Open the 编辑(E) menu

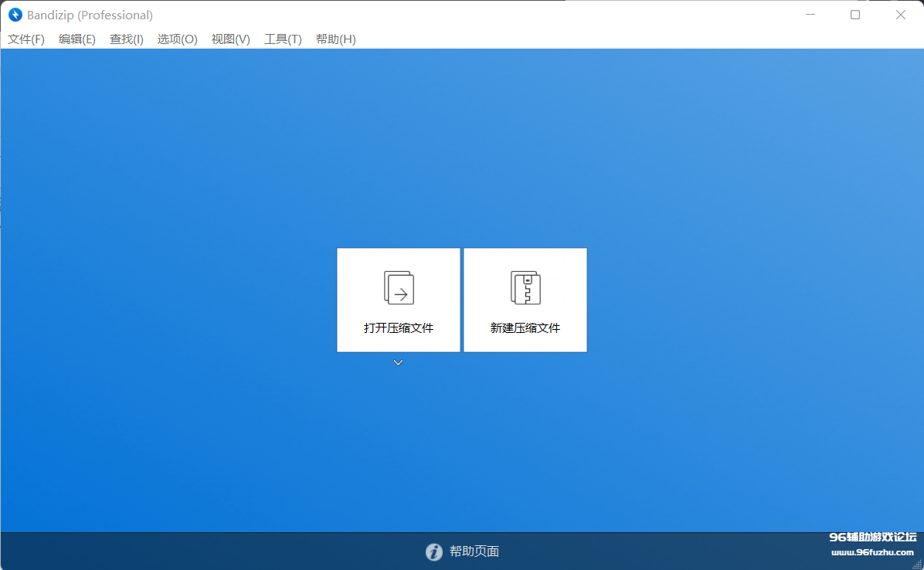pos(77,39)
